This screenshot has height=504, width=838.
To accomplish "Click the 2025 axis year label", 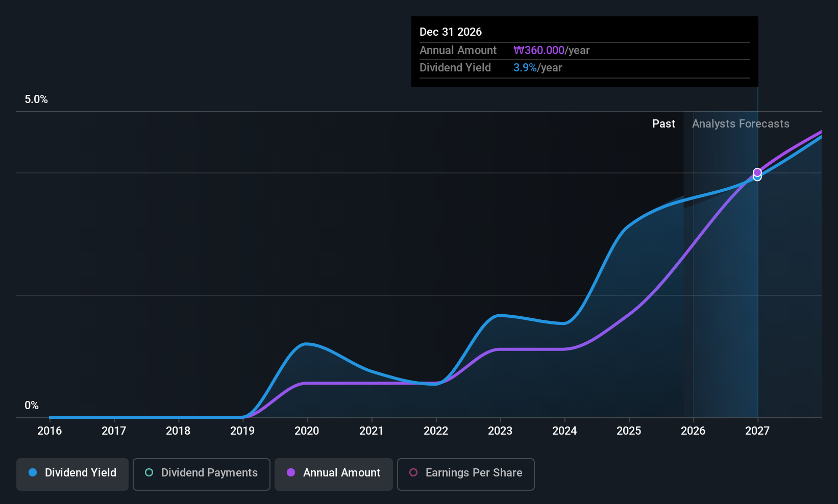I will (x=629, y=431).
